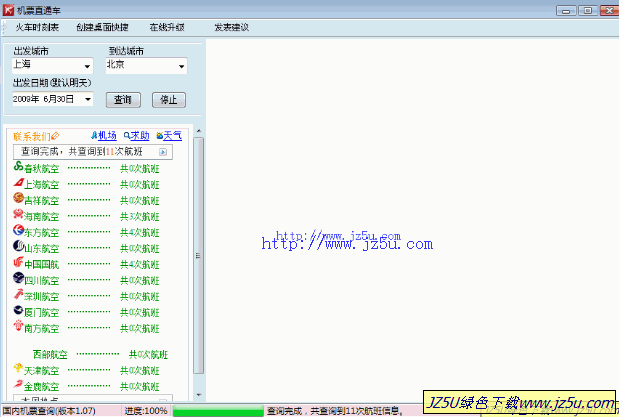
Task: Select 中国国航 共4次航班 count text
Action: [140, 265]
